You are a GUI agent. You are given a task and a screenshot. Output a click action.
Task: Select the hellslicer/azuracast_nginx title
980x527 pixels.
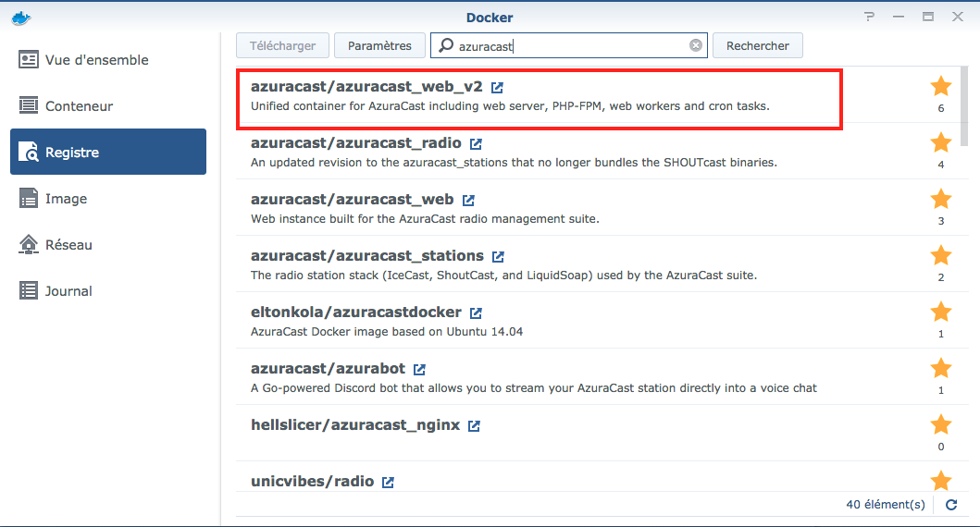point(355,425)
